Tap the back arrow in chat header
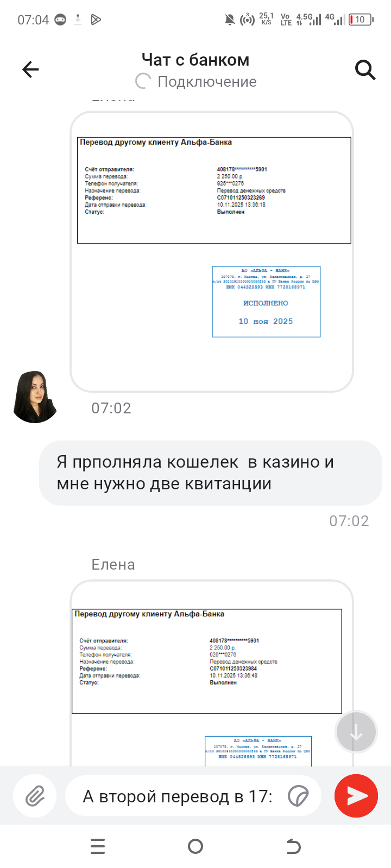The image size is (391, 868). click(30, 69)
